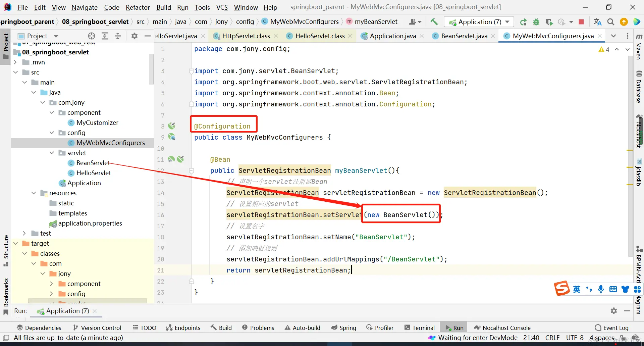Click the UTF-8 file encoding in status bar
The height and width of the screenshot is (346, 644).
click(x=575, y=338)
